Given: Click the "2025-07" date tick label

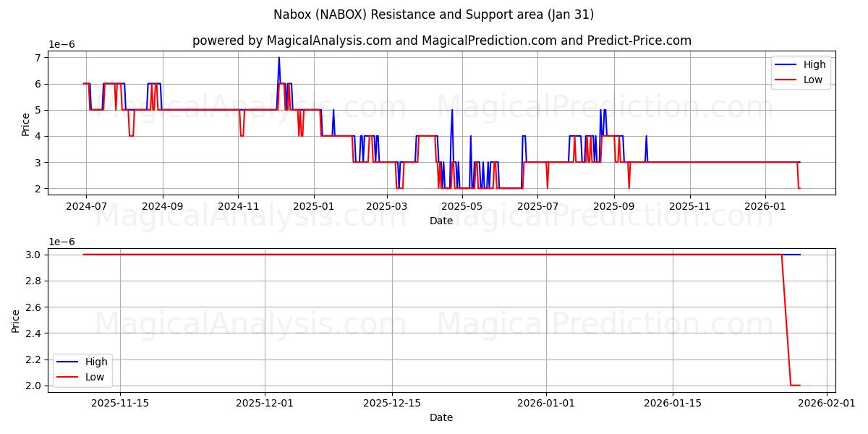Looking at the screenshot, I should click(x=538, y=206).
